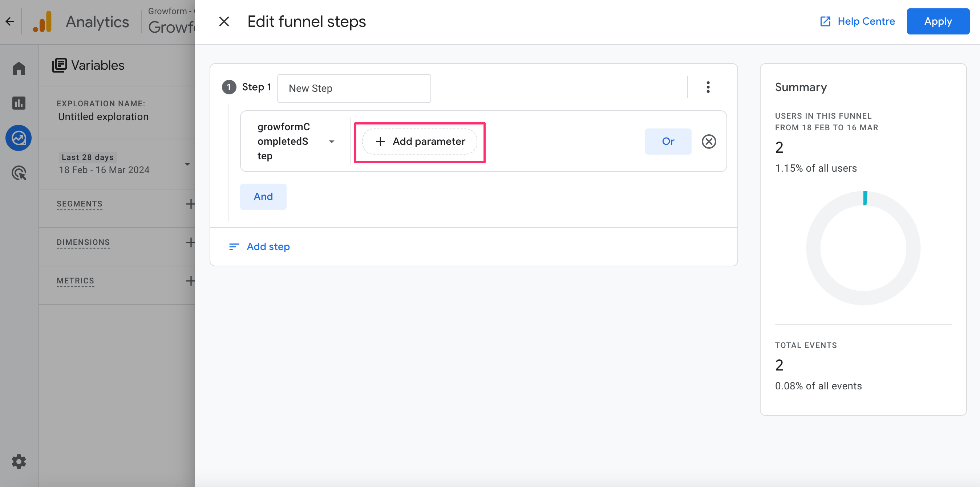Click the Or condition button

668,142
